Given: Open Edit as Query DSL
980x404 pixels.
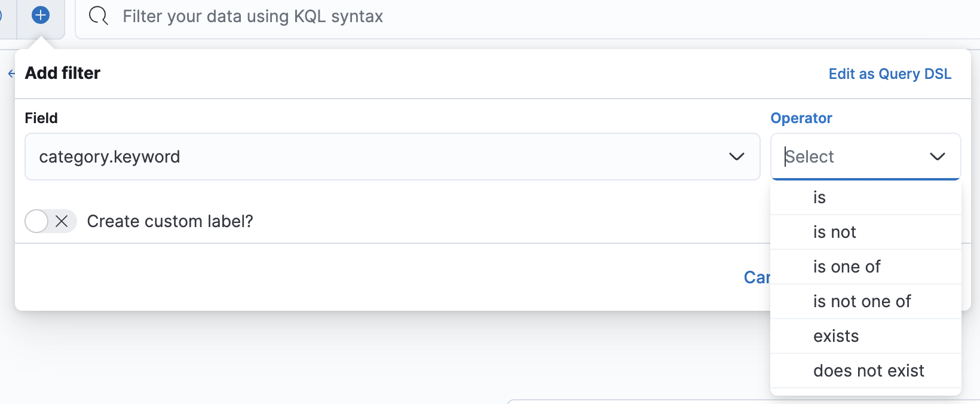Looking at the screenshot, I should pyautogui.click(x=890, y=74).
